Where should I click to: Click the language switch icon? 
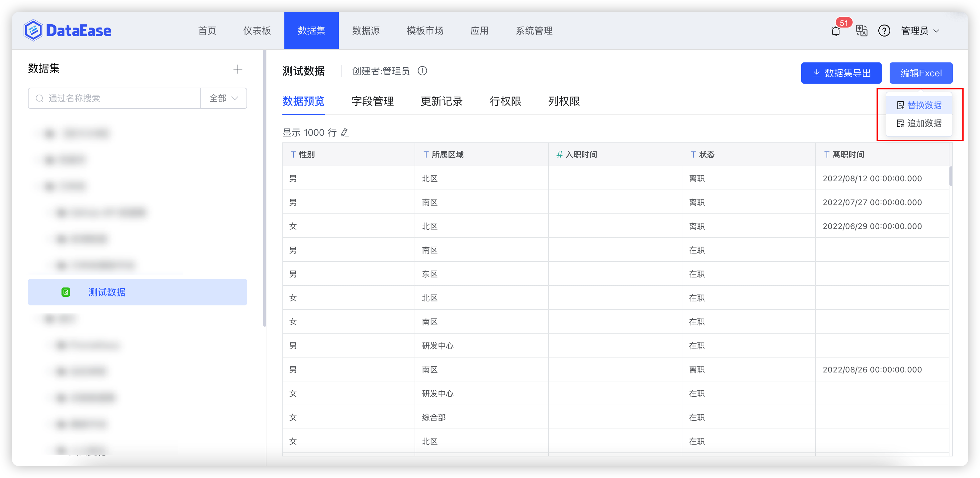pyautogui.click(x=862, y=31)
